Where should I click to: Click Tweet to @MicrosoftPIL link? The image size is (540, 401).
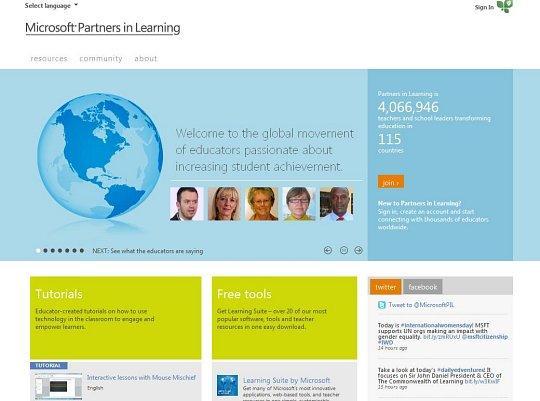(422, 305)
